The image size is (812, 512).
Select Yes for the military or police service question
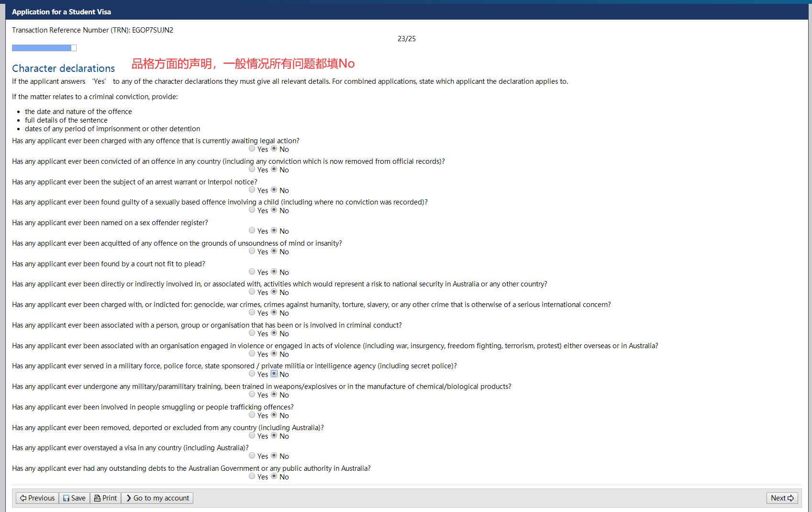coord(252,374)
